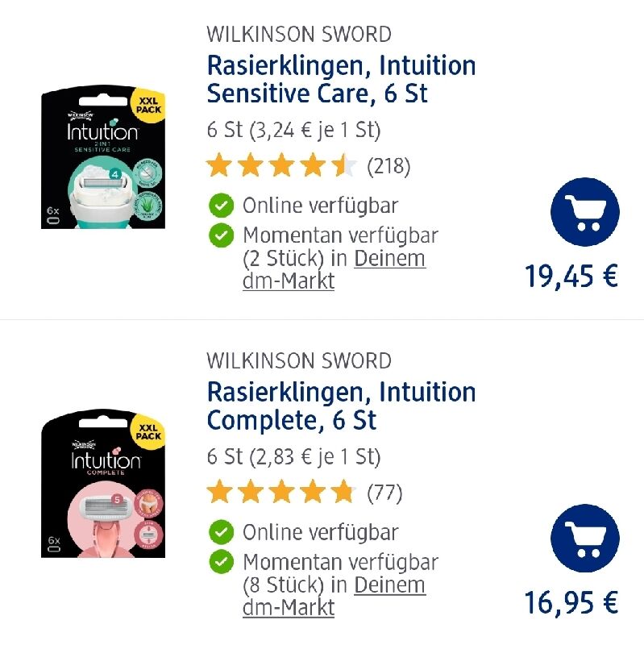
Task: Open Intuition Sensitive Care product image
Action: (x=103, y=156)
